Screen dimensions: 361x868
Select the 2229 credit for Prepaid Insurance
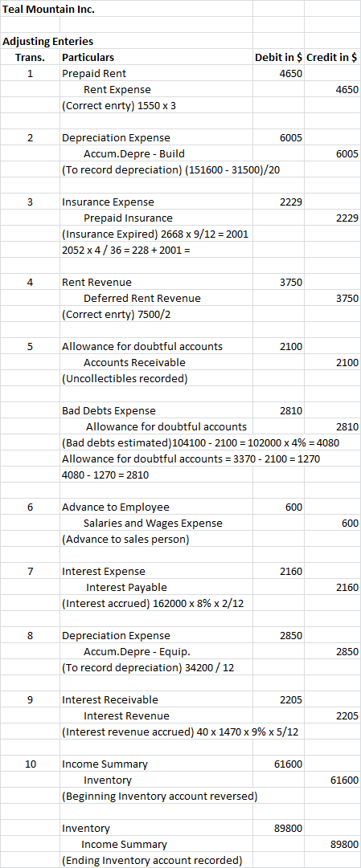[x=347, y=218]
